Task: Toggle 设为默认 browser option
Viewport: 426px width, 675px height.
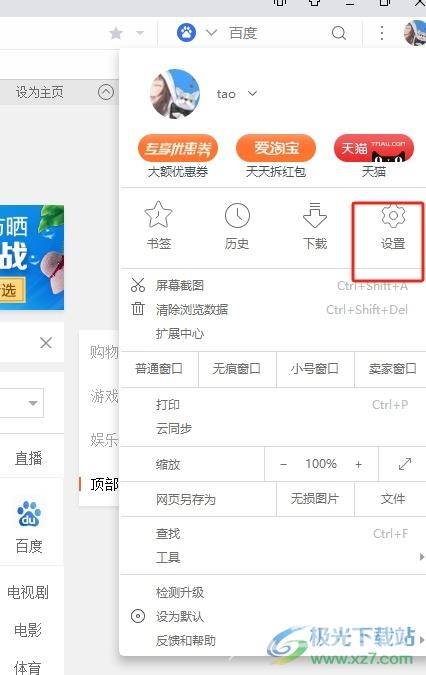Action: click(x=138, y=616)
